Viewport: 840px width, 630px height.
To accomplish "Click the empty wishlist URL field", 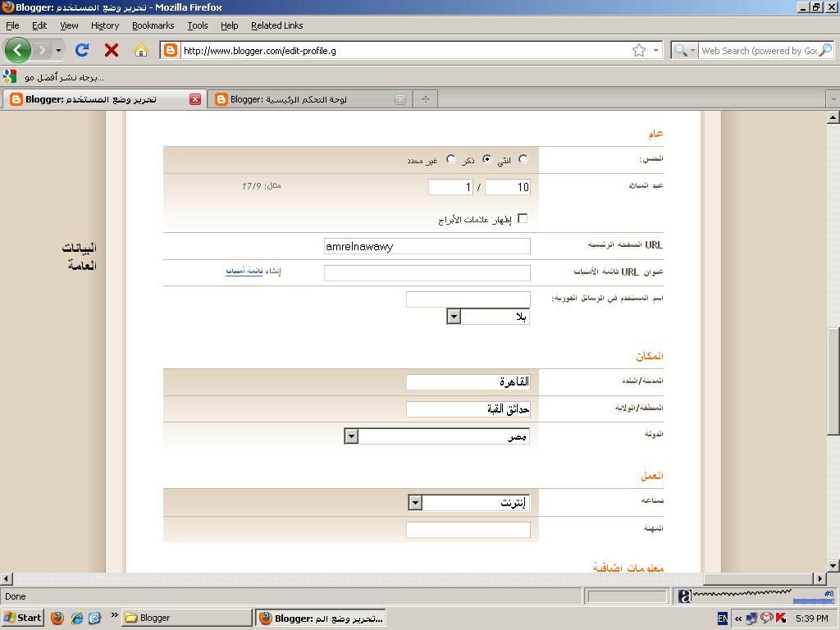I will pyautogui.click(x=427, y=272).
